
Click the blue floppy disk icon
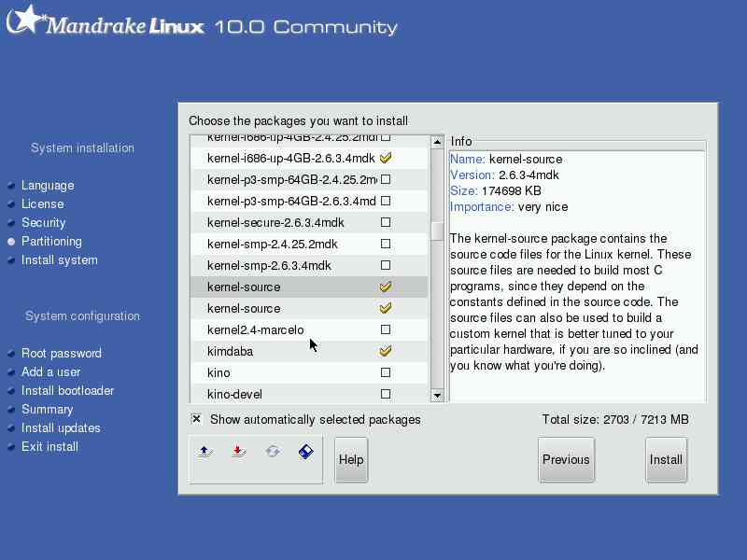[x=306, y=452]
